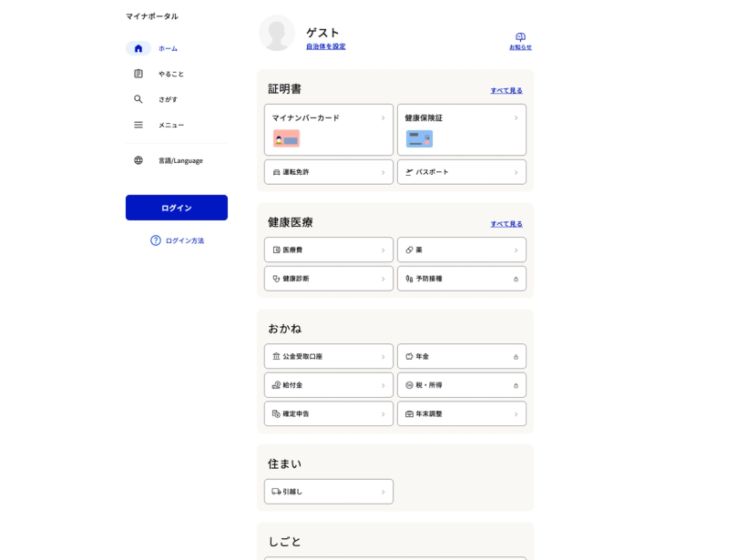Viewport: 747px width, 560px height.
Task: Click the 医療費 label
Action: point(292,249)
